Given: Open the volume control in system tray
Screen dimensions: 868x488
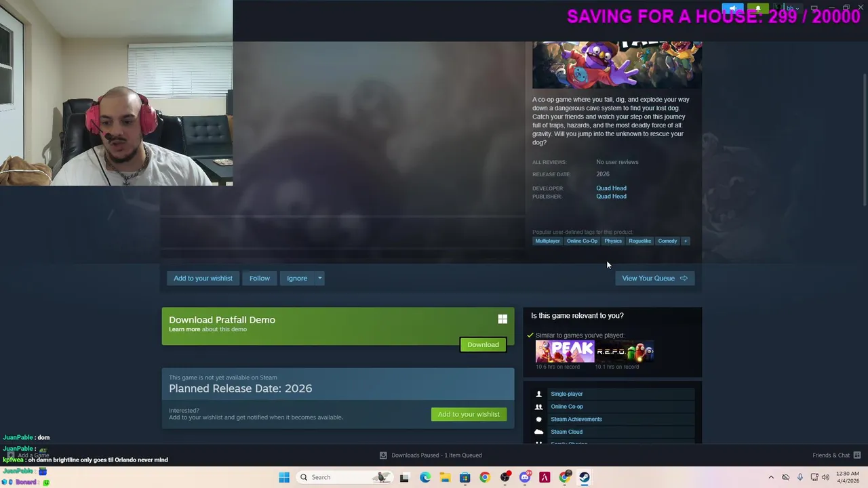Looking at the screenshot, I should pos(825,477).
